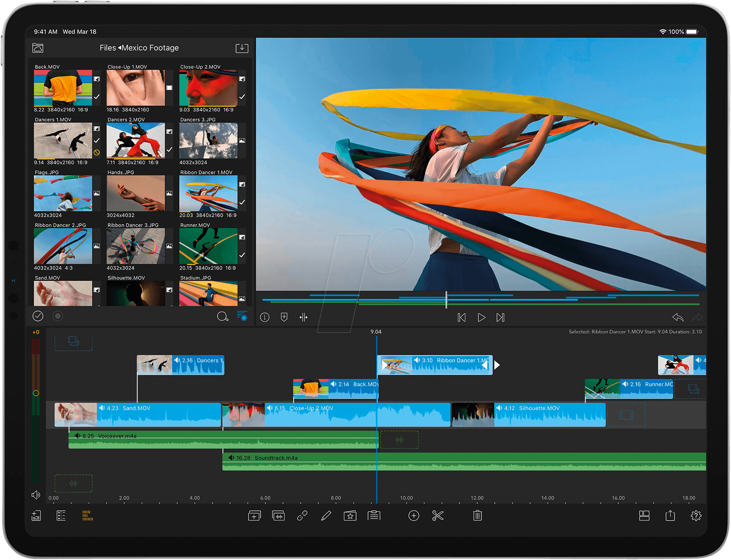Screen dimensions: 731x560
Task: Open the title overlay icon
Action: (374, 515)
